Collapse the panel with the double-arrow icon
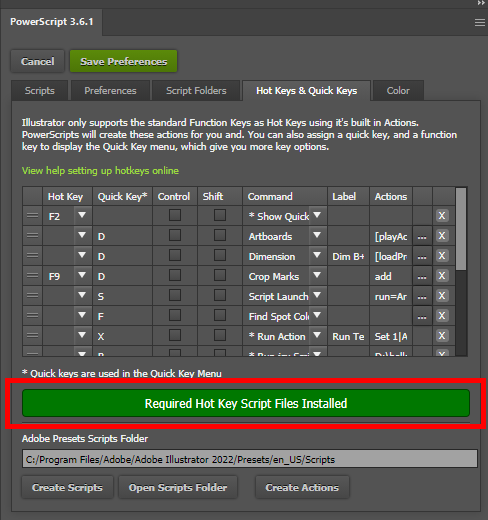 coord(481,3)
